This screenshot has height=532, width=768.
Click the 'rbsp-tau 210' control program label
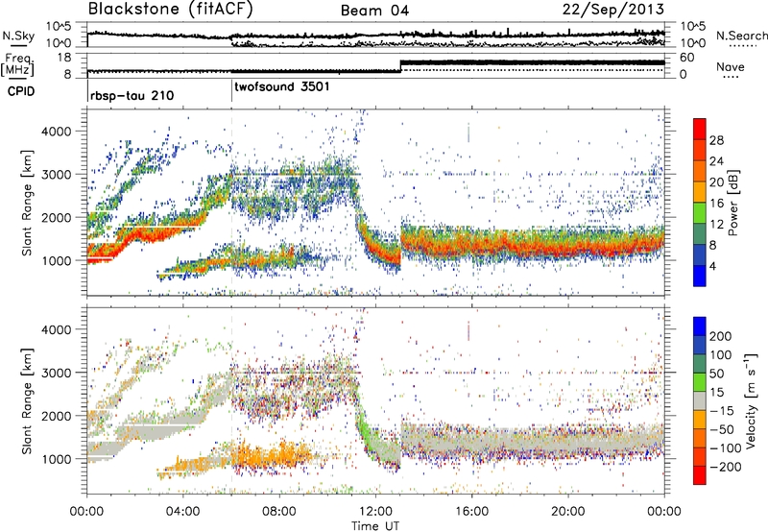tap(132, 95)
